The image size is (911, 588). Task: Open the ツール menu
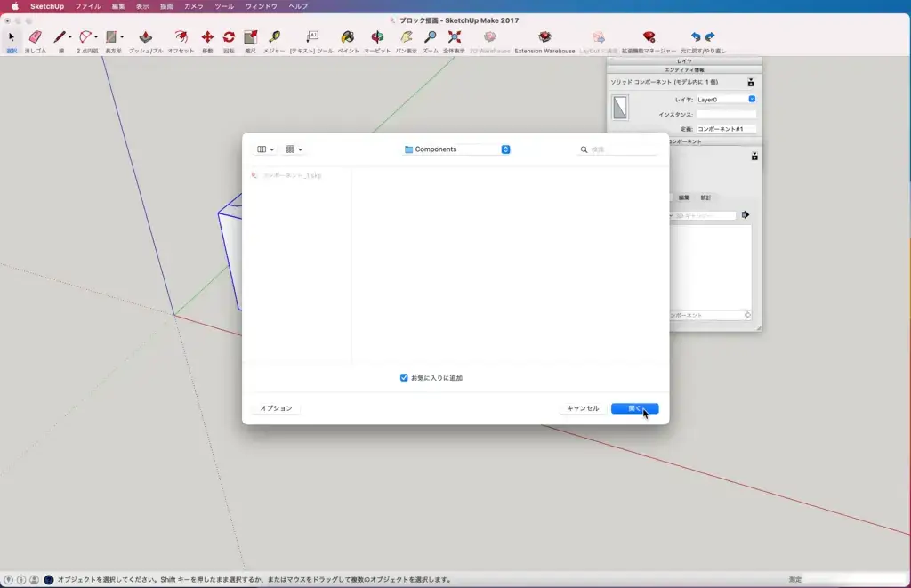point(223,6)
